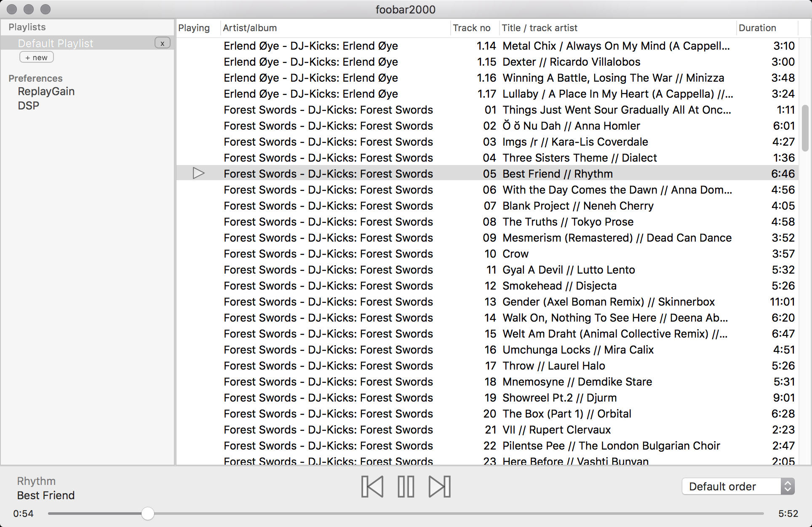
Task: Select Mnemosyne // Demdike Stare
Action: 487,381
